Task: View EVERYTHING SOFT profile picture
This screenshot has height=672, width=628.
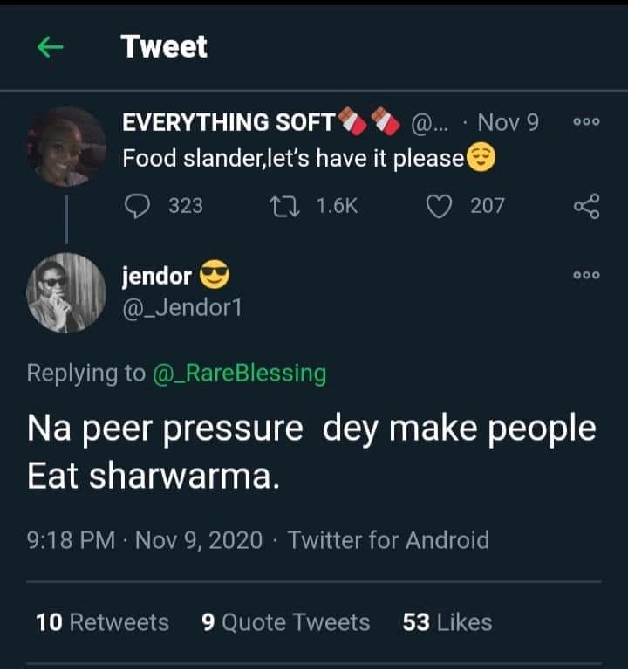Action: click(x=66, y=147)
